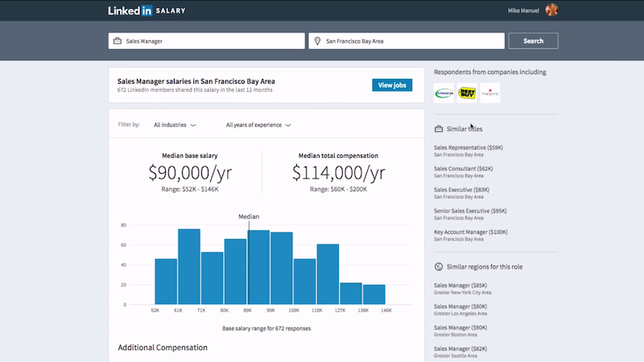Open Sales Representative ($59K) similar title

click(x=469, y=147)
